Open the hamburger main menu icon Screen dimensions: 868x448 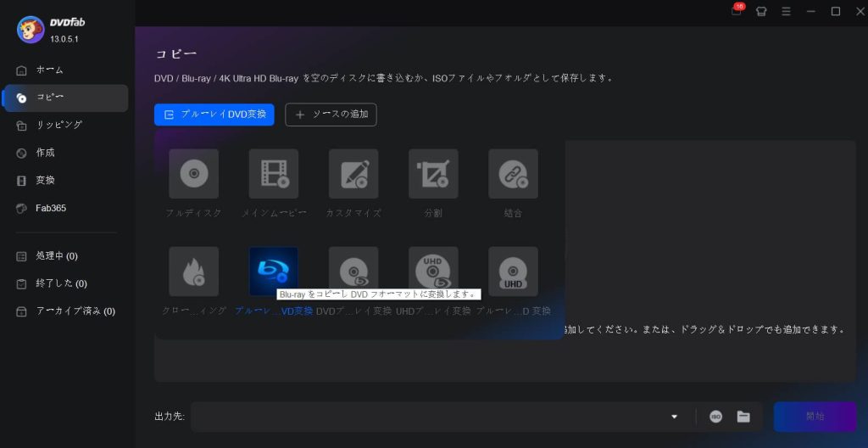(x=786, y=12)
